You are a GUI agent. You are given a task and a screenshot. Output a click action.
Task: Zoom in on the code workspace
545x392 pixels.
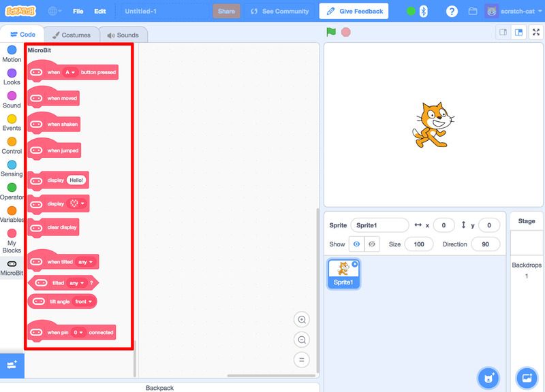(302, 320)
